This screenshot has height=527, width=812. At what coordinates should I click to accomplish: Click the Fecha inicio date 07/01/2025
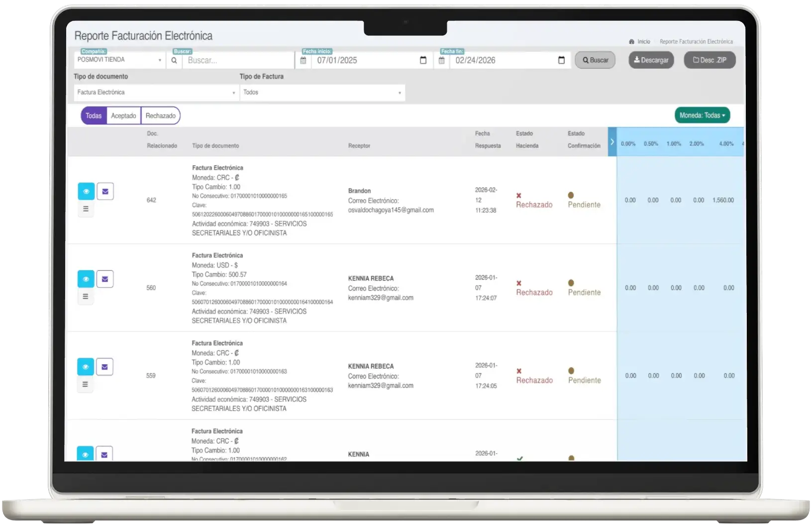click(x=337, y=60)
